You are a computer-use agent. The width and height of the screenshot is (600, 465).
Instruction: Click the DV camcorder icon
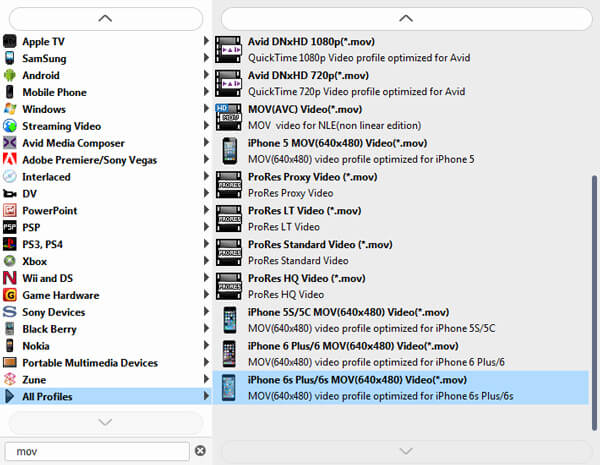[x=10, y=194]
